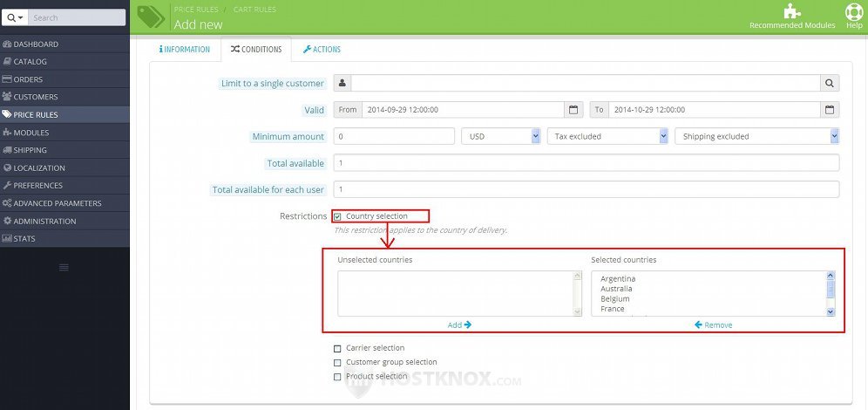Click Price Rules breadcrumb link

tap(196, 10)
